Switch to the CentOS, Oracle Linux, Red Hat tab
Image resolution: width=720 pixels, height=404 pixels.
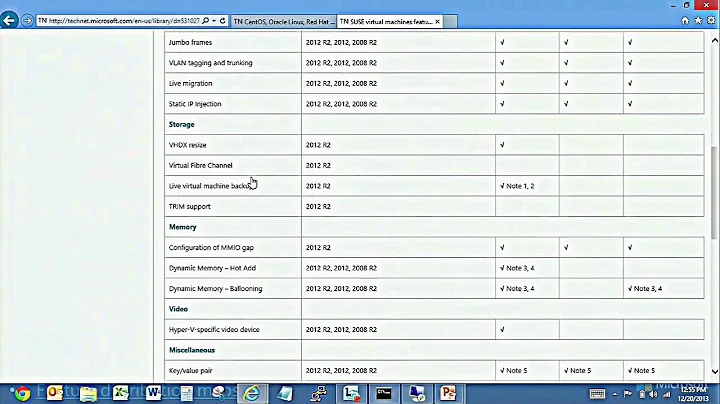coord(284,22)
